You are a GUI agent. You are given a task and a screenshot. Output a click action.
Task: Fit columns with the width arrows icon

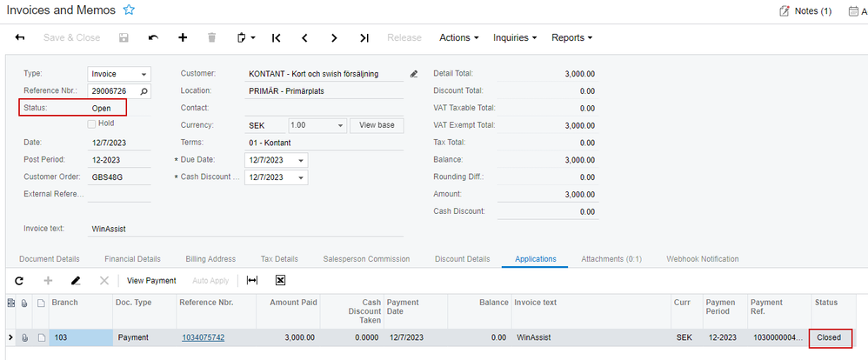click(x=252, y=281)
